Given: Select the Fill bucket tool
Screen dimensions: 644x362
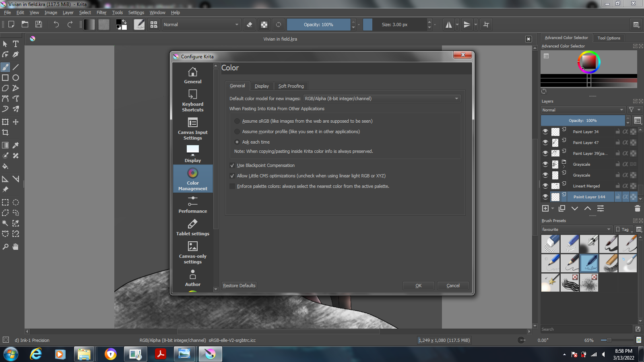Looking at the screenshot, I should [5, 166].
